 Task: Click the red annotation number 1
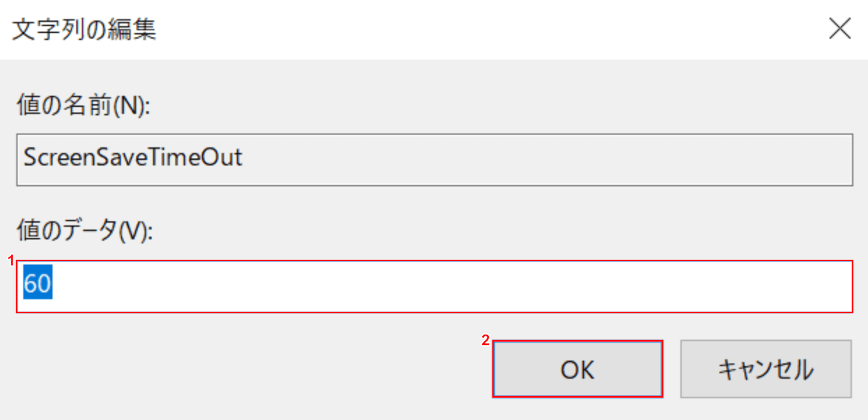point(9,260)
